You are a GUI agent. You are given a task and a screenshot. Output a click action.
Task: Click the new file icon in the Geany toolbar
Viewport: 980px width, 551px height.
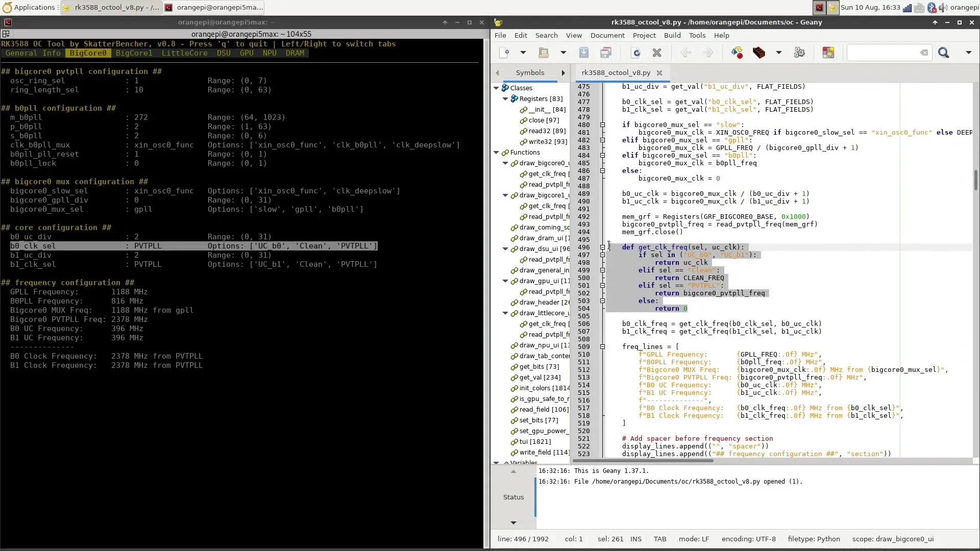pyautogui.click(x=504, y=53)
